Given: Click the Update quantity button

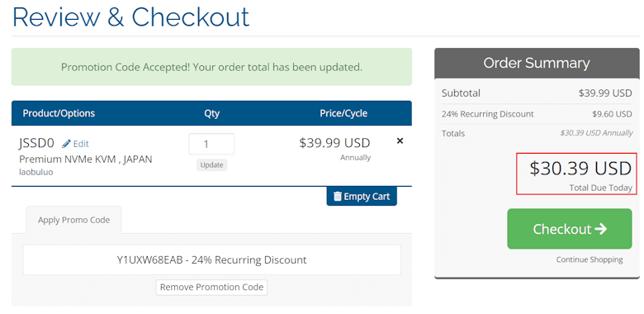Looking at the screenshot, I should pos(211,165).
